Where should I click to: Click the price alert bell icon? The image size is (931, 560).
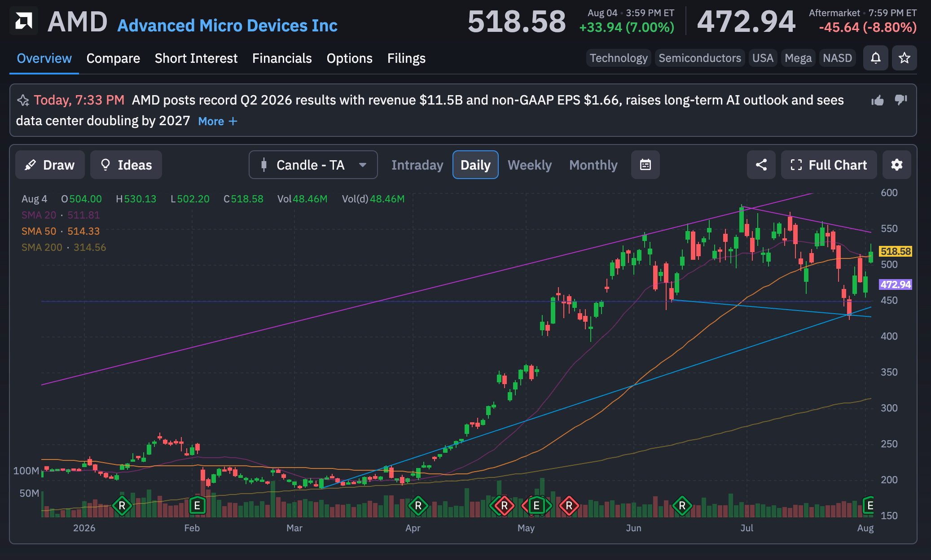pos(875,58)
